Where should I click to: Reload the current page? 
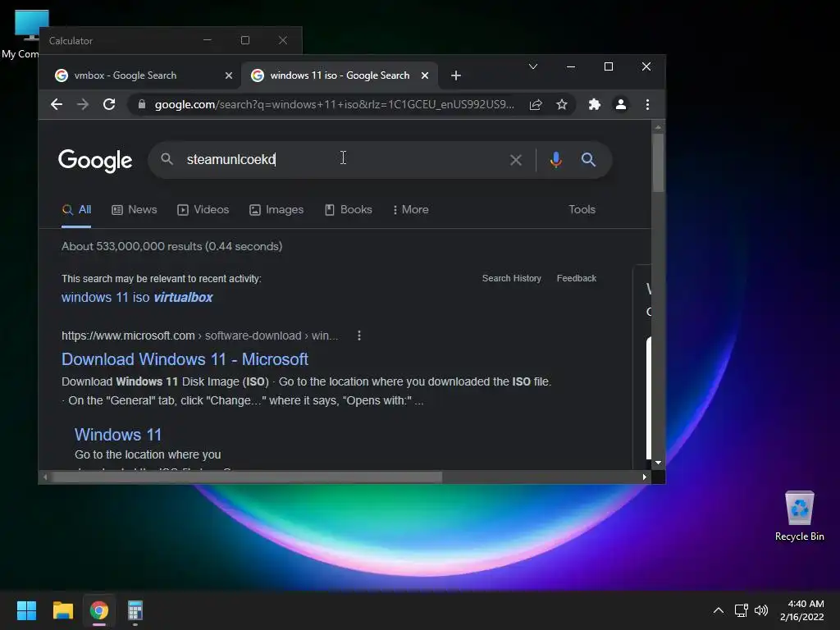109,104
